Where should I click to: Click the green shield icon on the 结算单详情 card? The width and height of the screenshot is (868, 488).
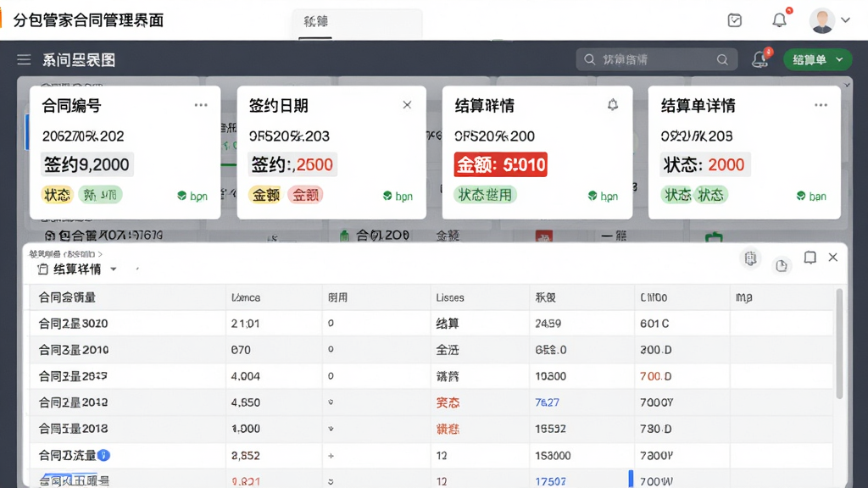point(801,196)
